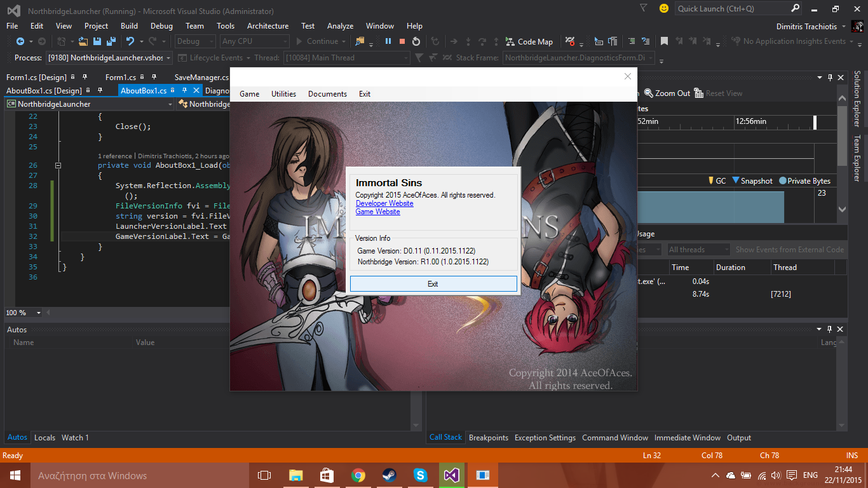868x488 pixels.
Task: Open Steam from the taskbar
Action: pos(389,475)
